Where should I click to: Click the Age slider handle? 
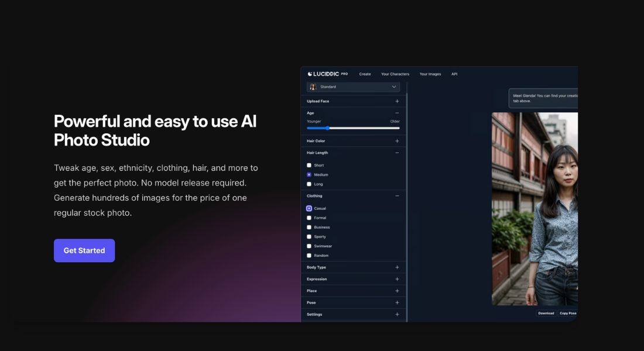click(327, 128)
